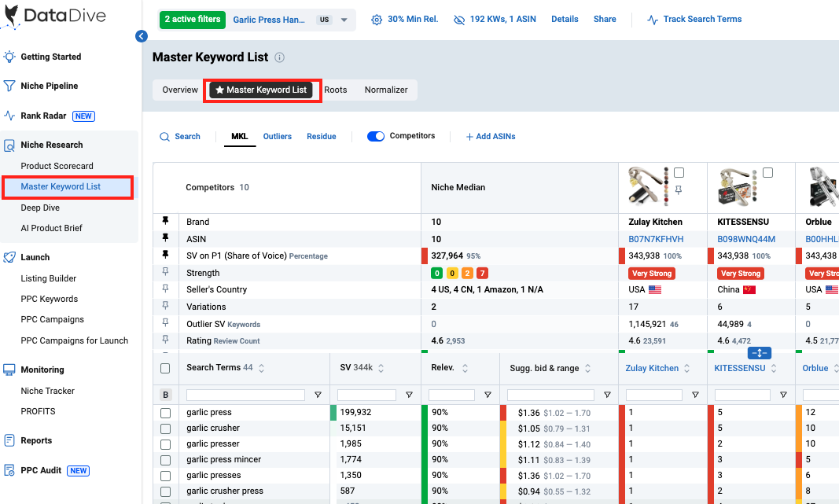Viewport: 839px width, 504px height.
Task: Pin the Seller's Country row
Action: coord(165,289)
